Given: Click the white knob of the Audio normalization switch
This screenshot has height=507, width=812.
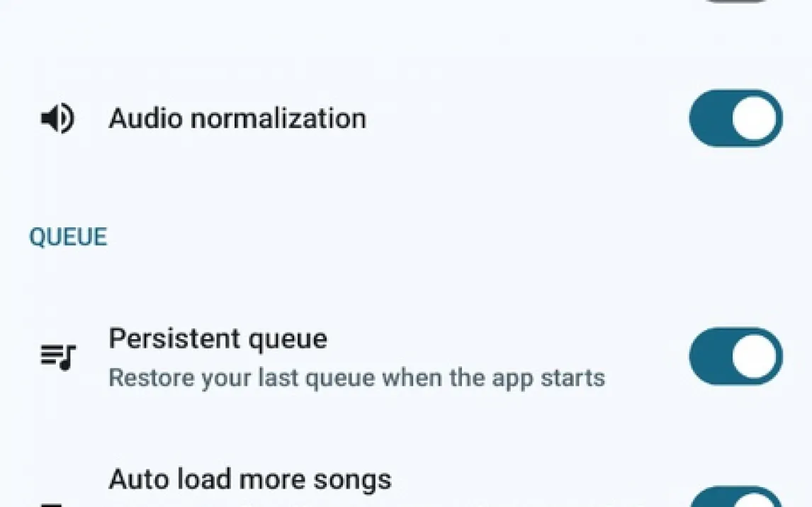Looking at the screenshot, I should coord(755,118).
